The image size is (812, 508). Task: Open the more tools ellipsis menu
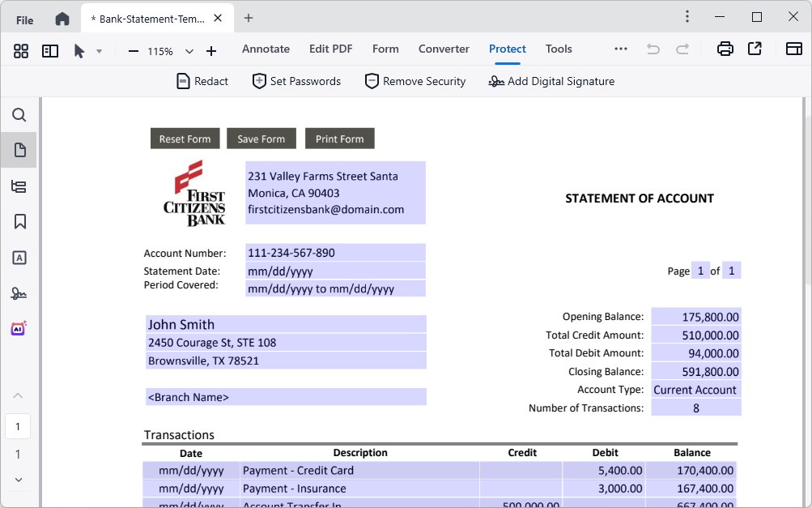[620, 49]
